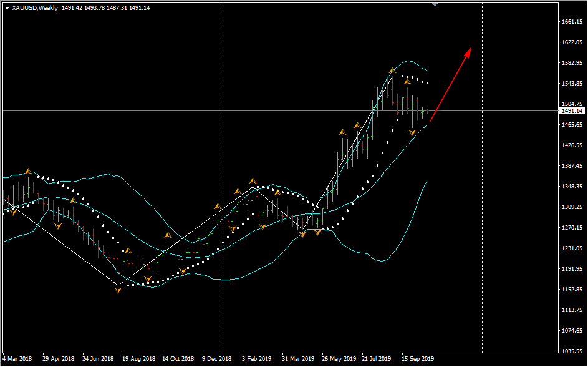
Task: Click the 1035.55 price axis label
Action: (572, 351)
